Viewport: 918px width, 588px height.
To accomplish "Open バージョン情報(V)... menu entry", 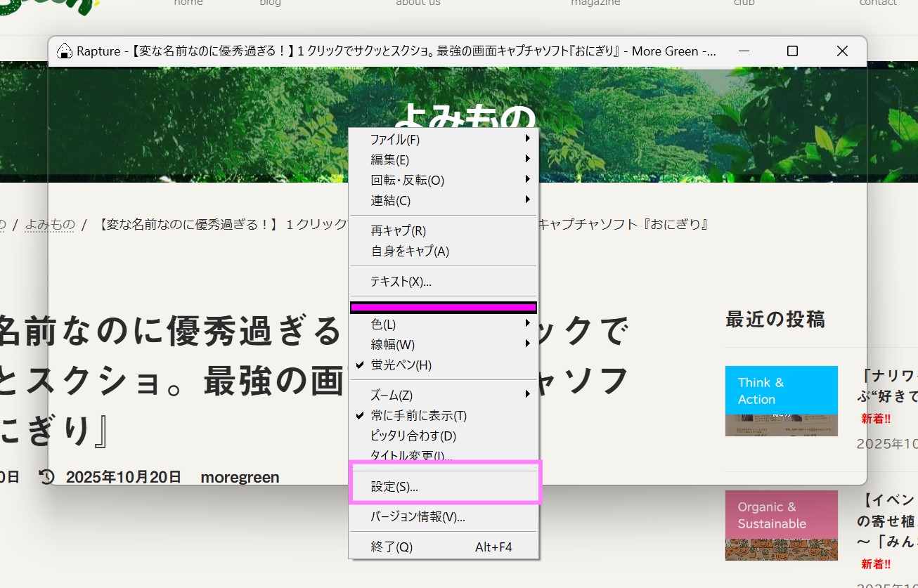I will (x=418, y=516).
